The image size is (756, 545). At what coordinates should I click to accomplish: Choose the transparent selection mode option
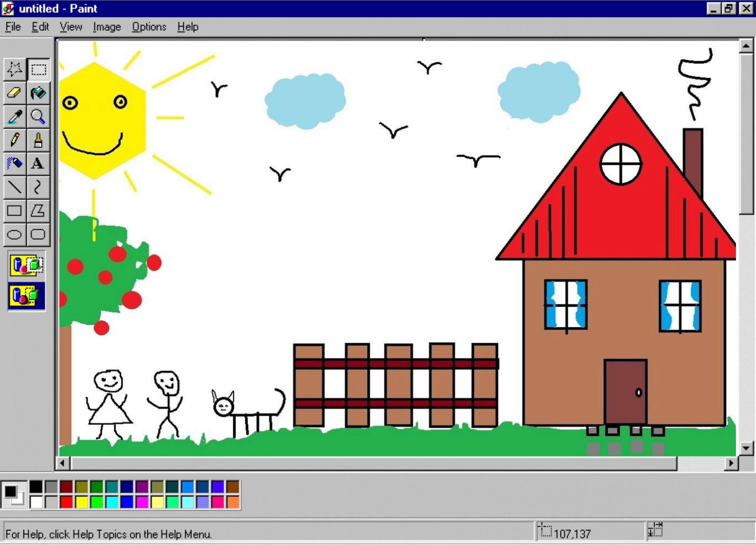pos(27,296)
